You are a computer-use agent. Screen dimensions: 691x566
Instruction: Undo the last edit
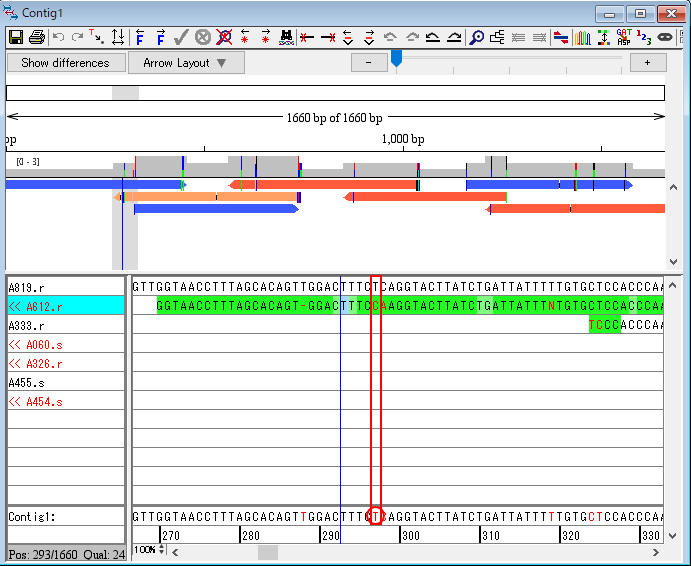[58, 37]
